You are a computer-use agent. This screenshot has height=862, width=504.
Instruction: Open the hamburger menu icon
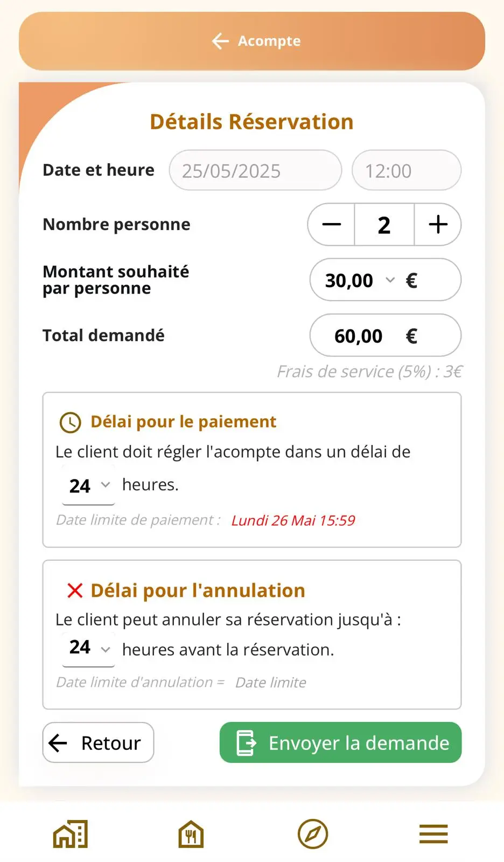click(x=433, y=834)
